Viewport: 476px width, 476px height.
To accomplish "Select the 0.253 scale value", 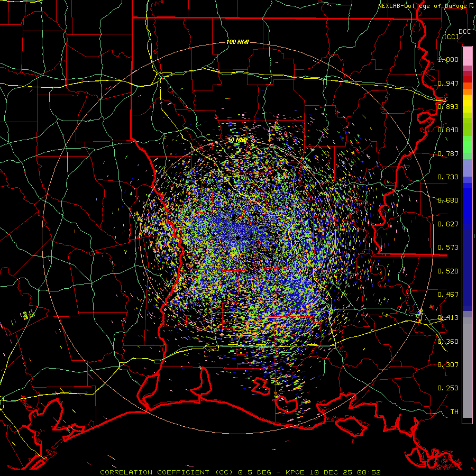I will coord(448,388).
